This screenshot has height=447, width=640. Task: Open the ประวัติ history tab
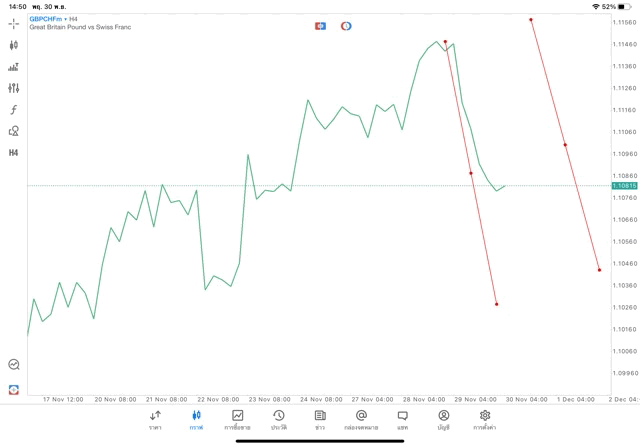[278, 419]
